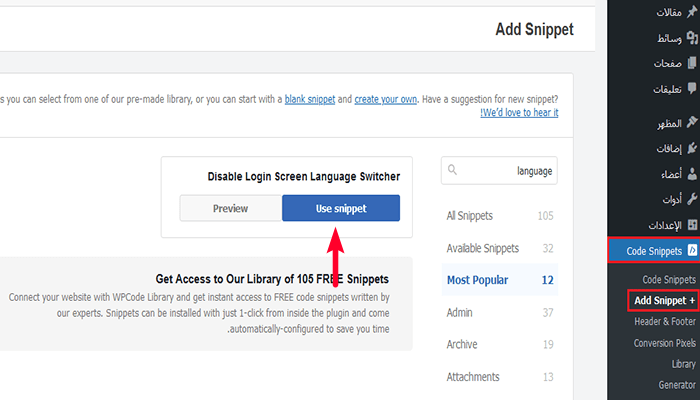Open the Library submenu item
Viewport: 700px width, 400px height.
tap(683, 364)
